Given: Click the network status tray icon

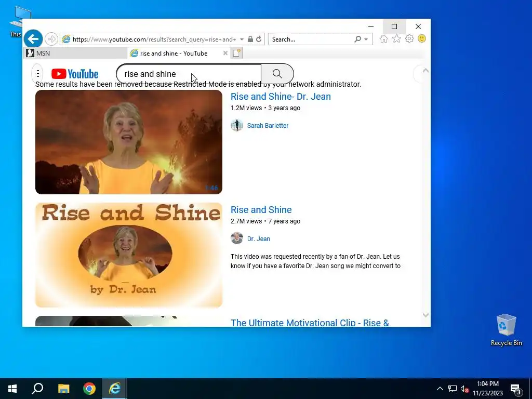Looking at the screenshot, I should [x=453, y=389].
